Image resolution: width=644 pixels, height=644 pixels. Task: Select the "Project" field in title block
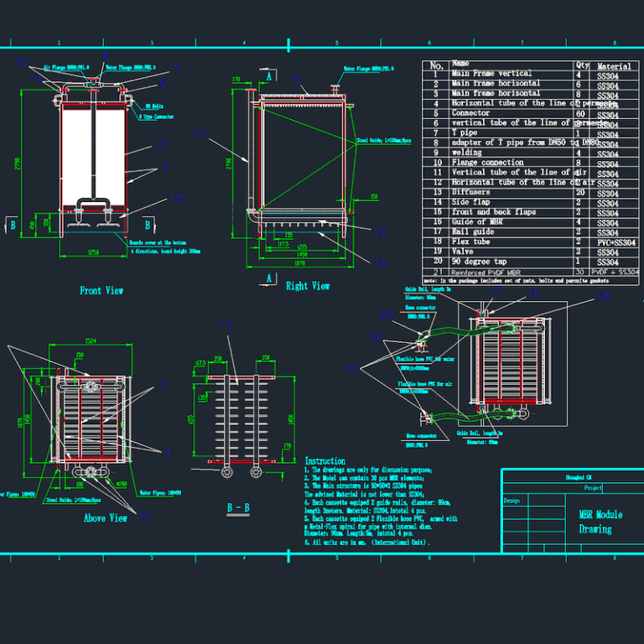click(x=593, y=488)
